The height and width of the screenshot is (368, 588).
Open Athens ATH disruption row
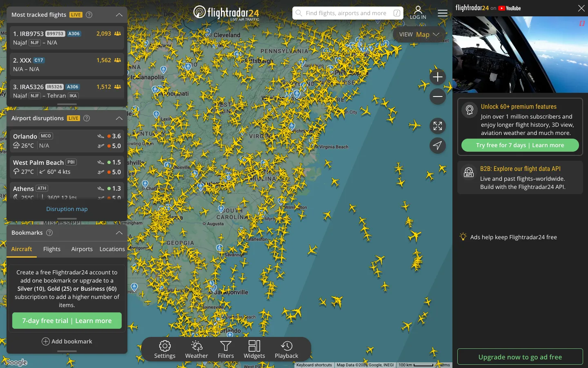coord(67,191)
